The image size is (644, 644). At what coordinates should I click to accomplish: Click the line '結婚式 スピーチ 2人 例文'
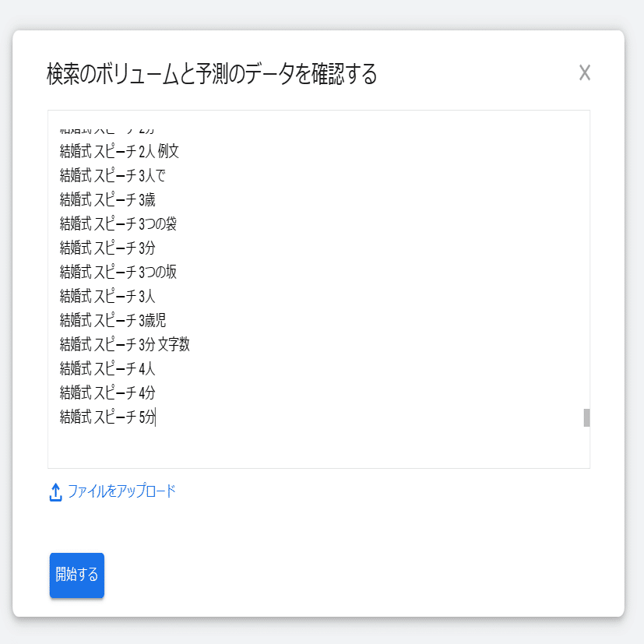click(x=120, y=152)
